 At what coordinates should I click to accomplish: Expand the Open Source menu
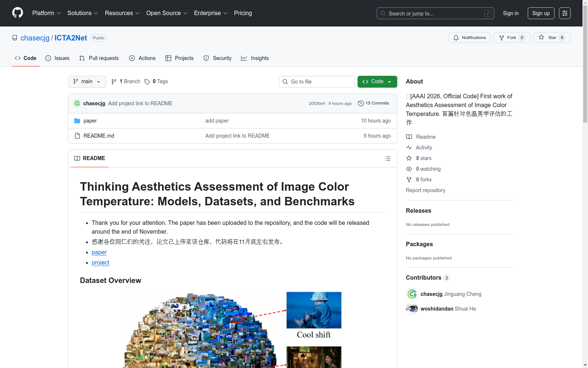pos(167,13)
